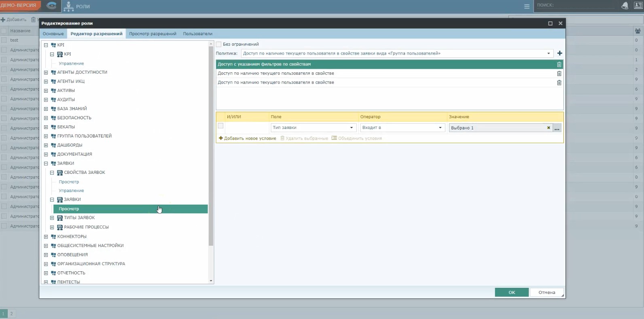Click the 'Отмена' button
This screenshot has height=319, width=644.
(547, 292)
